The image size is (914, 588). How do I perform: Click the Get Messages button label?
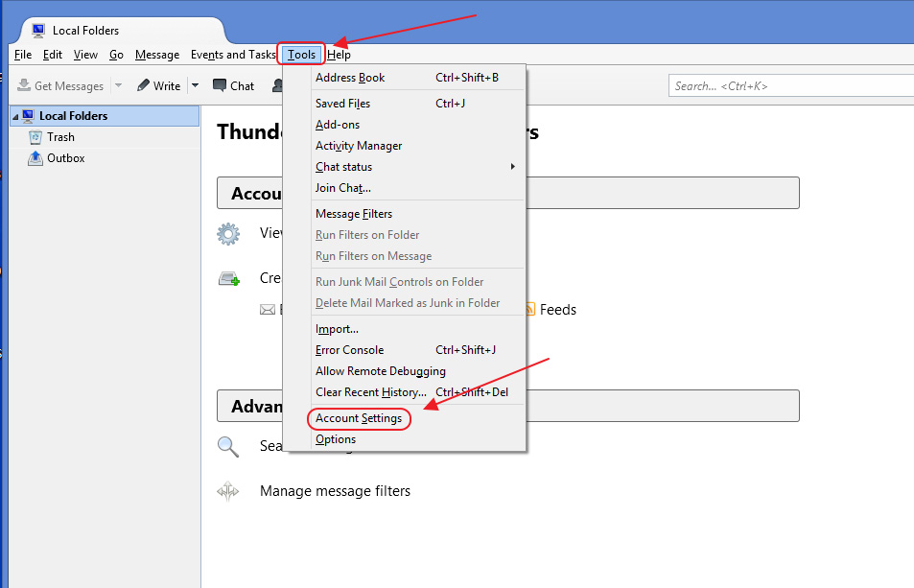click(69, 85)
